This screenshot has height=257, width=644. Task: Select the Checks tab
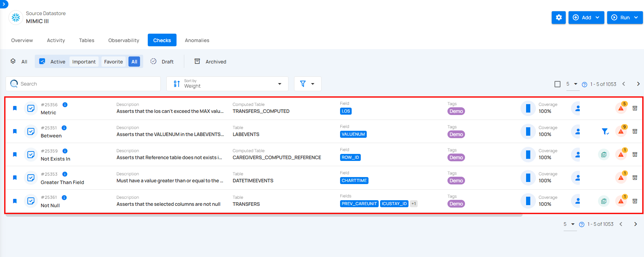[x=162, y=40]
